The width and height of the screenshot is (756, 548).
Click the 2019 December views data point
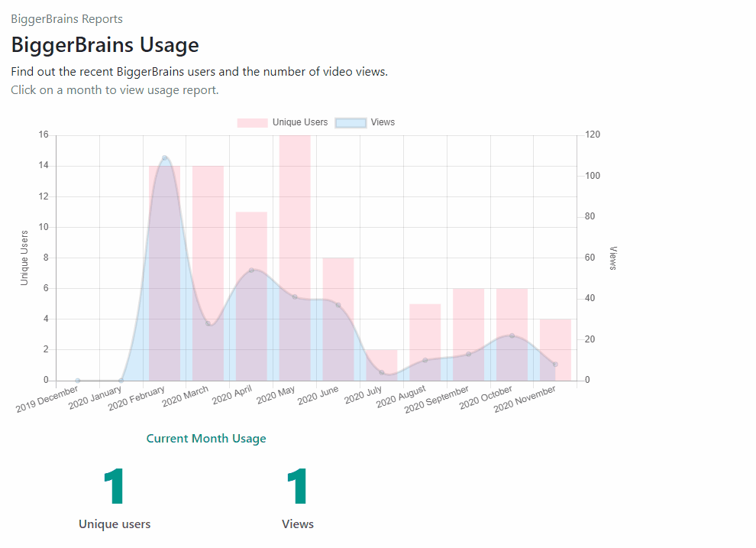tap(78, 381)
